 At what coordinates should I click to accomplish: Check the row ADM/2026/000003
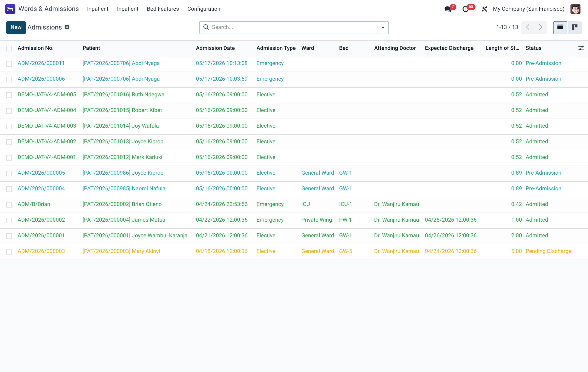tap(9, 252)
